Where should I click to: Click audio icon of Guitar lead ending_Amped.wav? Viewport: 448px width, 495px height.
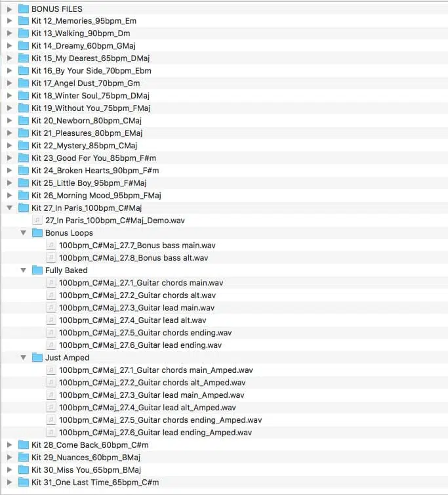(51, 432)
